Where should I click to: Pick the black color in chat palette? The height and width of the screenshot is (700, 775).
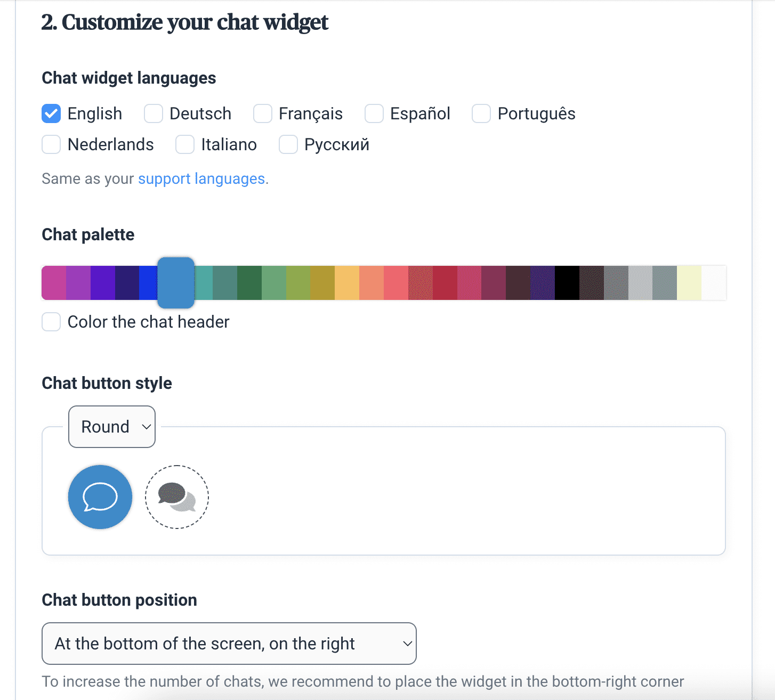[567, 283]
